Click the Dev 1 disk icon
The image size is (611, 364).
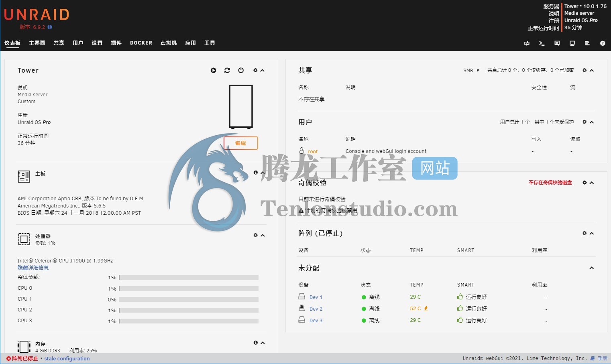302,297
